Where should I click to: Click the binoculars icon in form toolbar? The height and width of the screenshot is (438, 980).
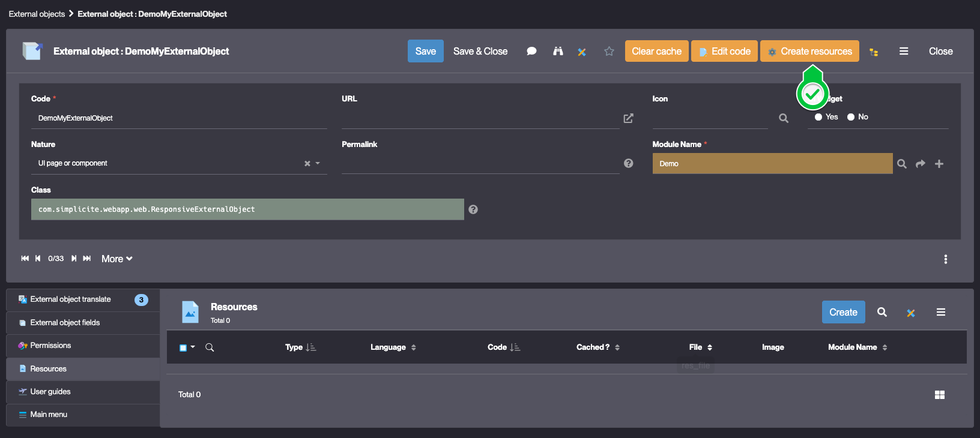[x=558, y=52]
